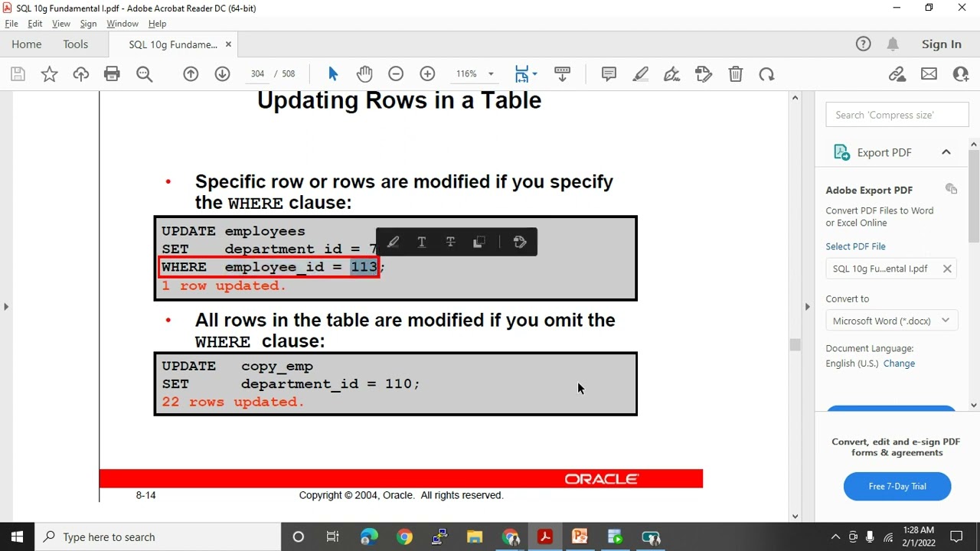Image resolution: width=980 pixels, height=551 pixels.
Task: Go to the next page using down arrow
Action: click(222, 74)
